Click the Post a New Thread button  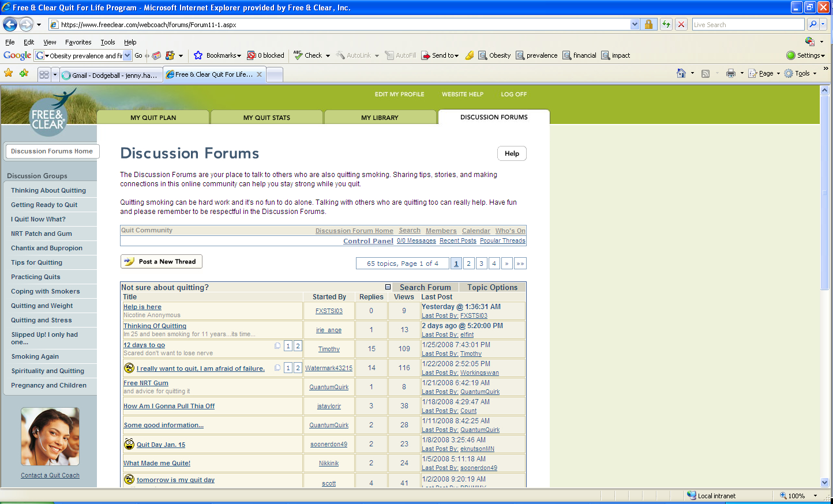click(162, 262)
